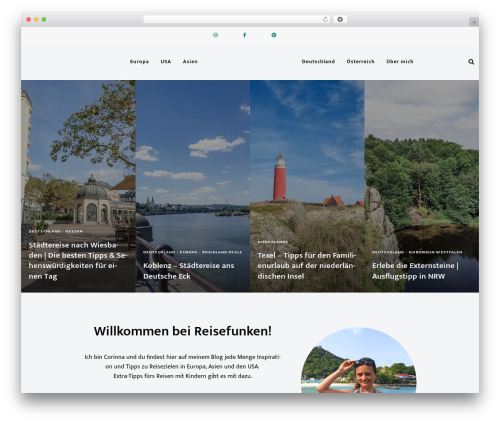
Task: Open Koblenz – Städtereise ans Deutsche Eck
Action: [189, 271]
